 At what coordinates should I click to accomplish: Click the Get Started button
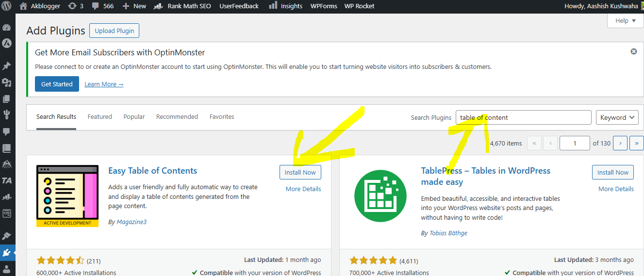pos(57,84)
